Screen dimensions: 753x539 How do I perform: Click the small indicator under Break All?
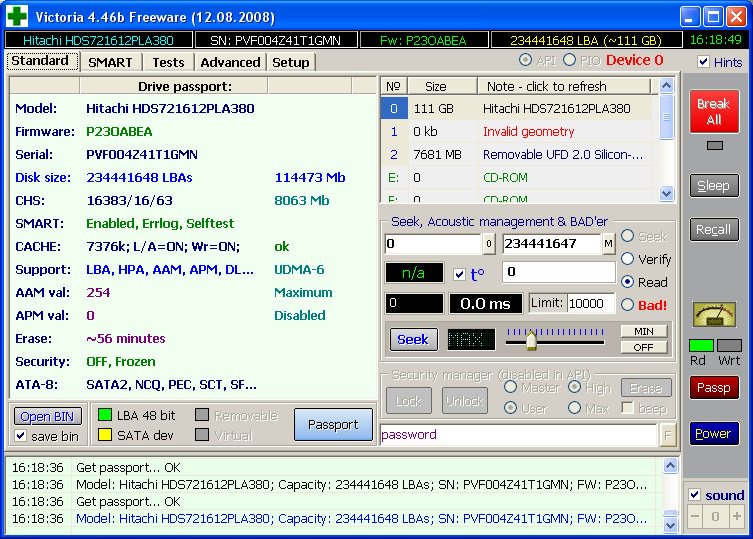click(715, 146)
